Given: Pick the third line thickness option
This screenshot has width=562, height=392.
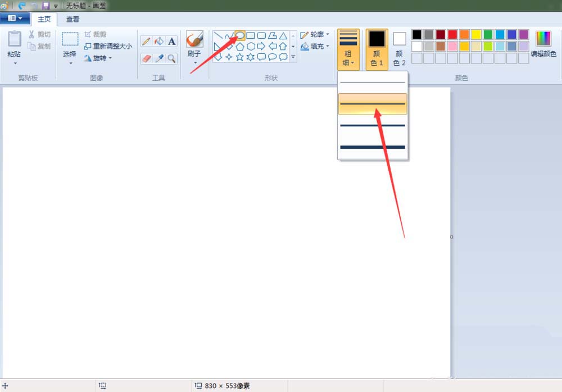Looking at the screenshot, I should (373, 125).
